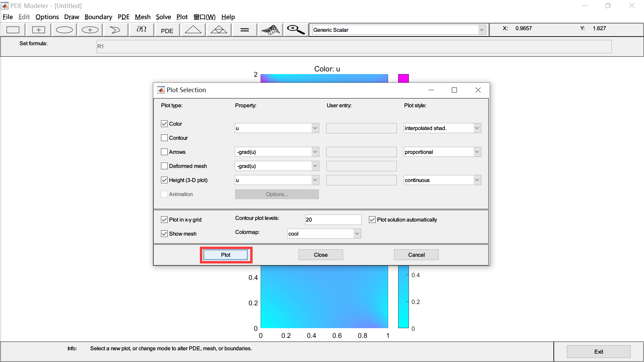Select the centered ellipse tool
Viewport: 644px width, 362px height.
[89, 29]
